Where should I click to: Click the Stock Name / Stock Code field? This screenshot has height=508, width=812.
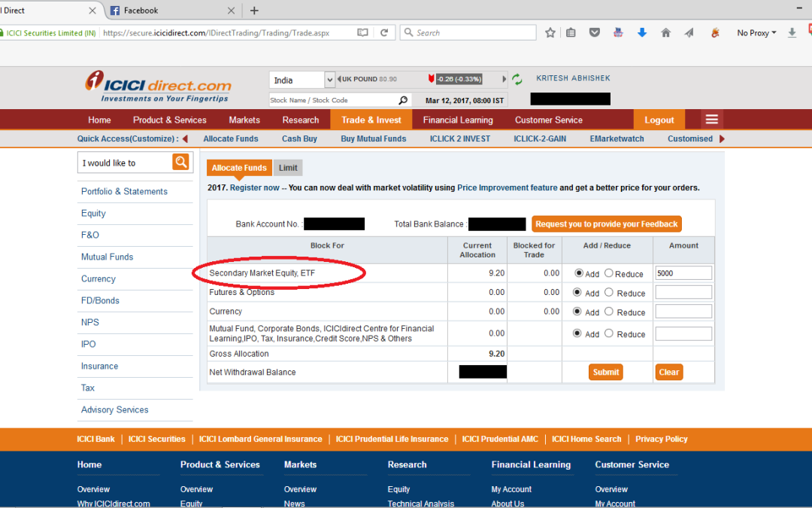[334, 100]
